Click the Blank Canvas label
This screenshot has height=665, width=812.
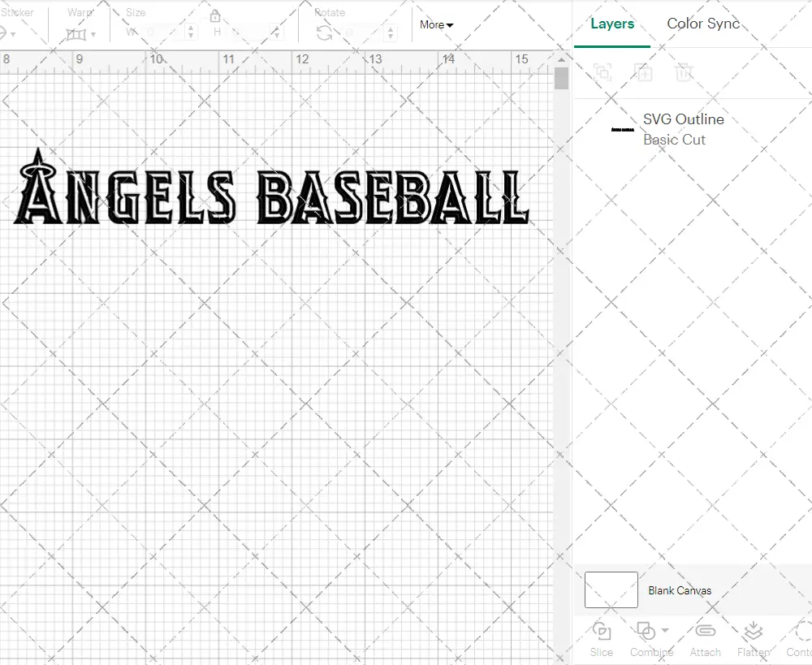tap(680, 590)
